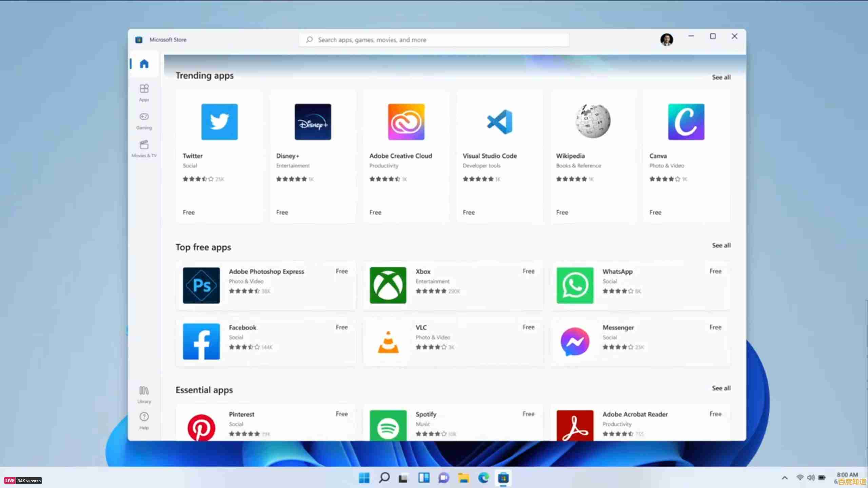See all Trending apps
Screen dimensions: 868x488
(721, 77)
